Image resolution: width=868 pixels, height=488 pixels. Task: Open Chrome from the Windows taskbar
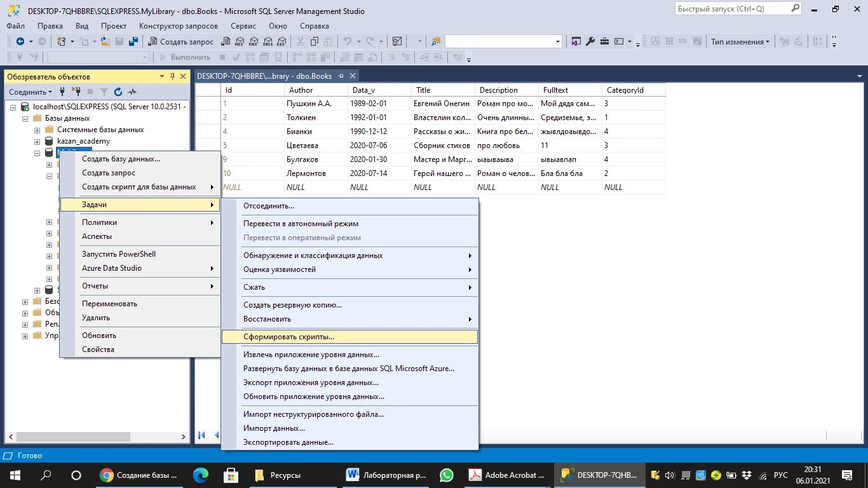(x=139, y=475)
